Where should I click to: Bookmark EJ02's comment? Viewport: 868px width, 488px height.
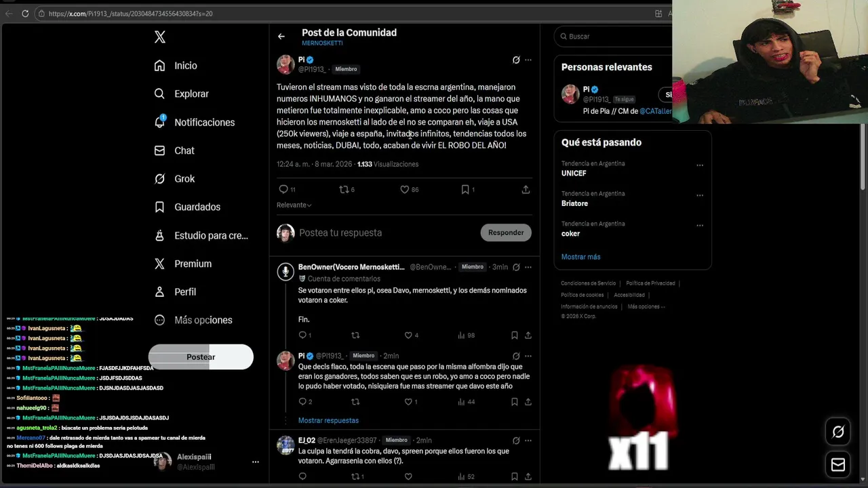[x=515, y=476]
